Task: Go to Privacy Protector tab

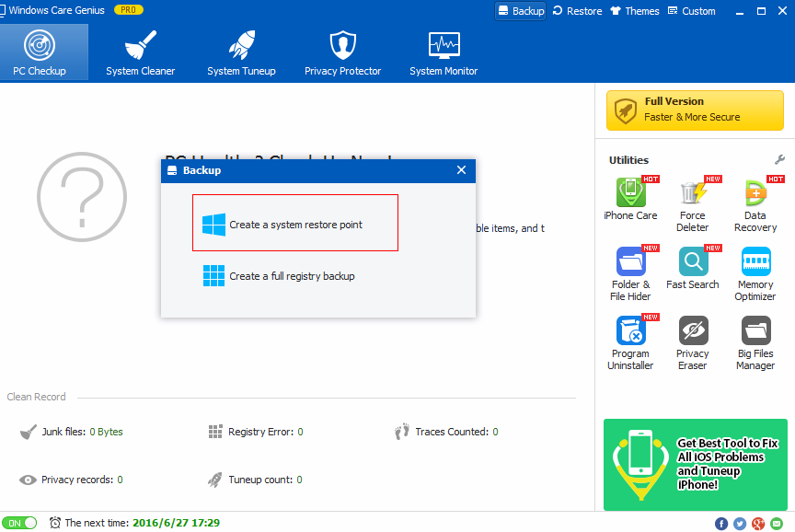Action: 342,52
